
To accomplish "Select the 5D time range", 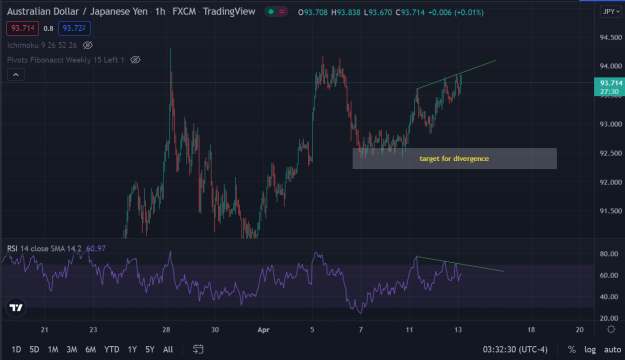I will pyautogui.click(x=34, y=350).
